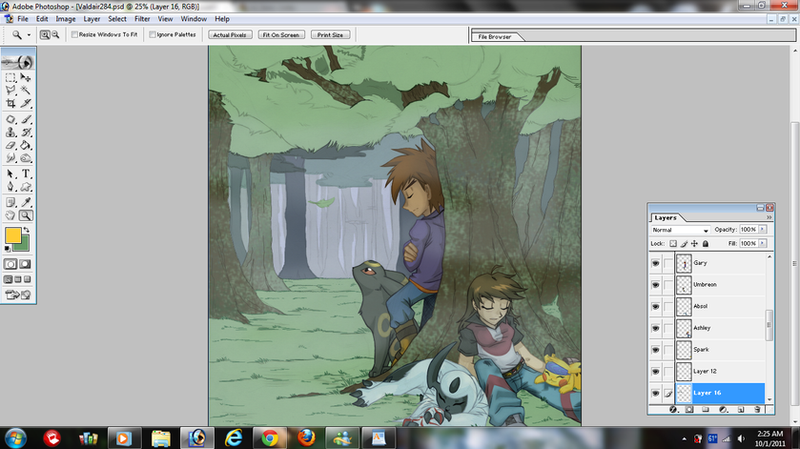Hide the Ashley layer
The image size is (800, 449).
(655, 328)
